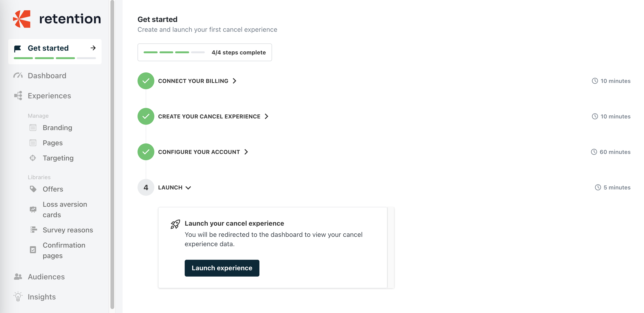This screenshot has width=644, height=313.
Task: Click the Offers tag icon
Action: (x=33, y=189)
